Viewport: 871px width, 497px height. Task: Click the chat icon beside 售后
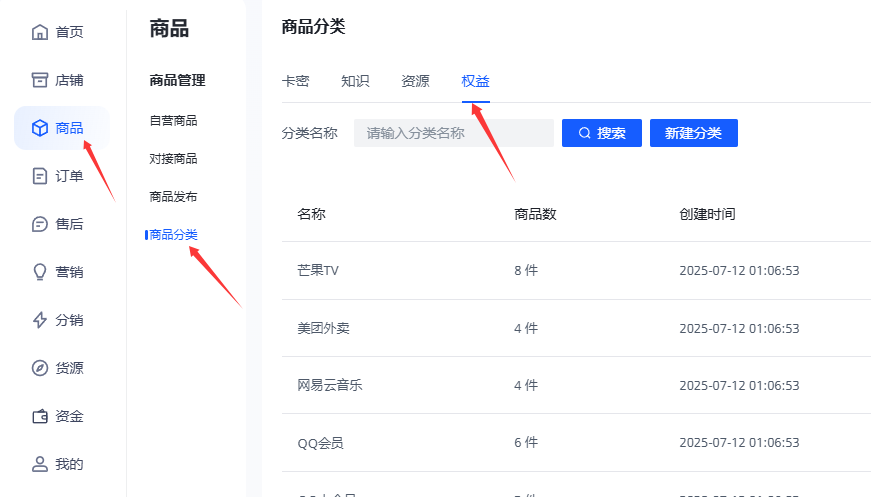(39, 224)
